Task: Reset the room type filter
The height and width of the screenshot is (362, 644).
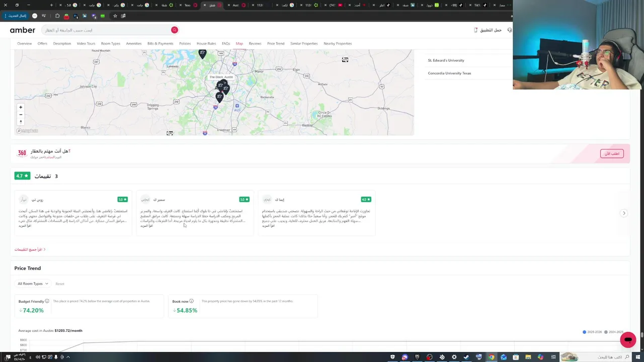Action: [60, 284]
